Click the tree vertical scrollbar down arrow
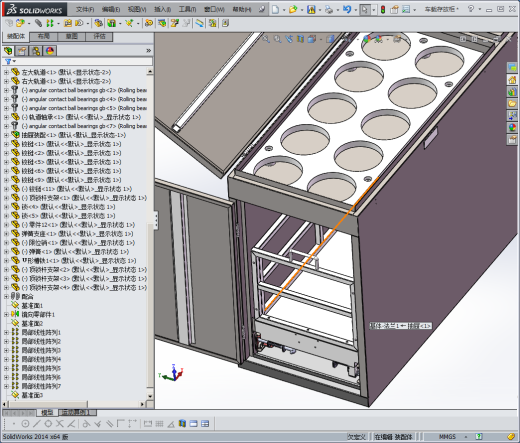 pyautogui.click(x=150, y=396)
